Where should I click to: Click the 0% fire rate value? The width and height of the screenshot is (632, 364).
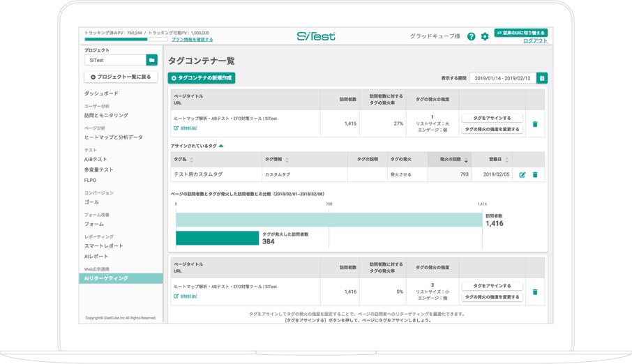(x=400, y=291)
